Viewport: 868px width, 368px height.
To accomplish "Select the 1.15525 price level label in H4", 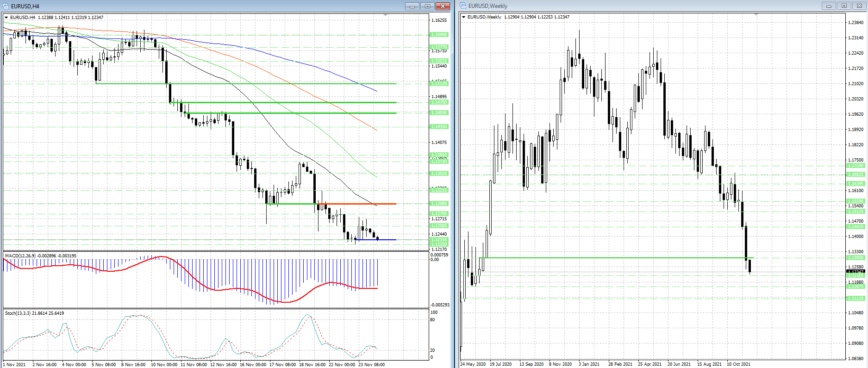I will point(439,61).
